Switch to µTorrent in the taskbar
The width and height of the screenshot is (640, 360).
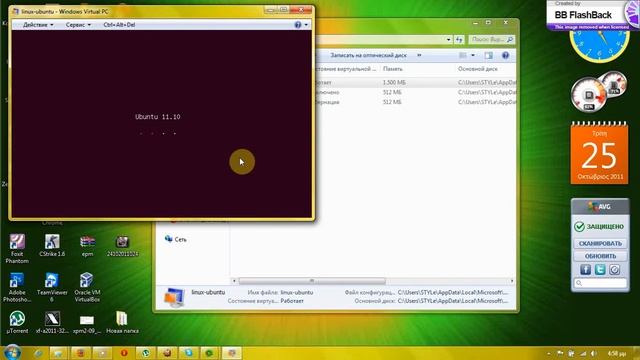(145, 353)
